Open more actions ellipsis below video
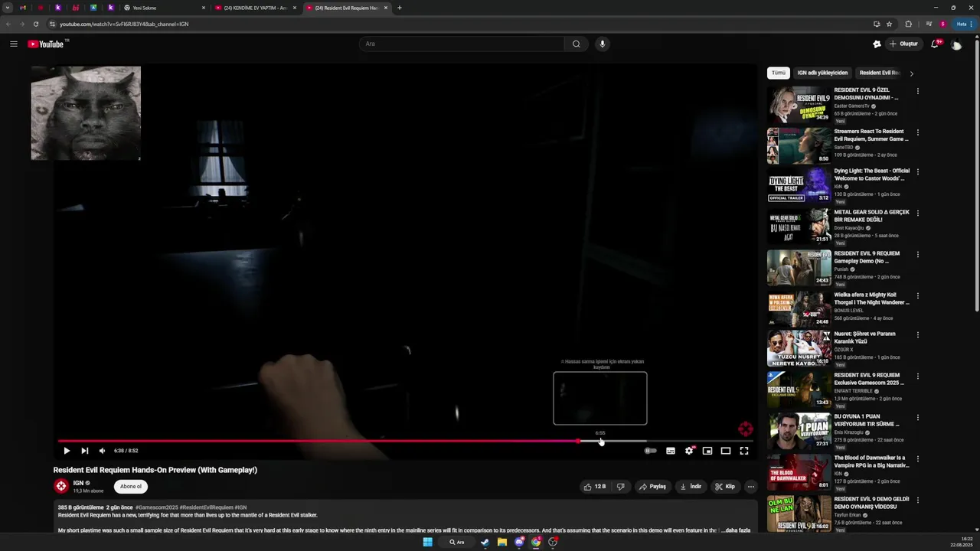This screenshot has width=980, height=551. pyautogui.click(x=750, y=487)
